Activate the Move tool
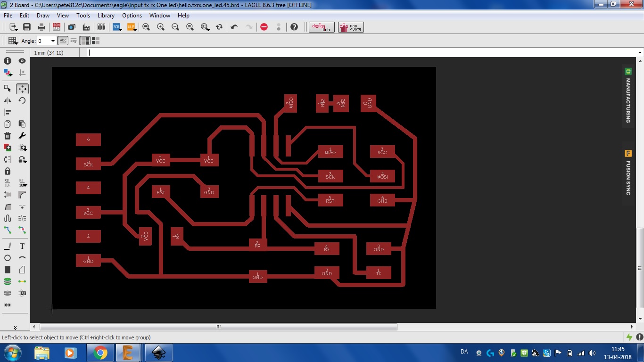The height and width of the screenshot is (362, 644). (x=22, y=89)
